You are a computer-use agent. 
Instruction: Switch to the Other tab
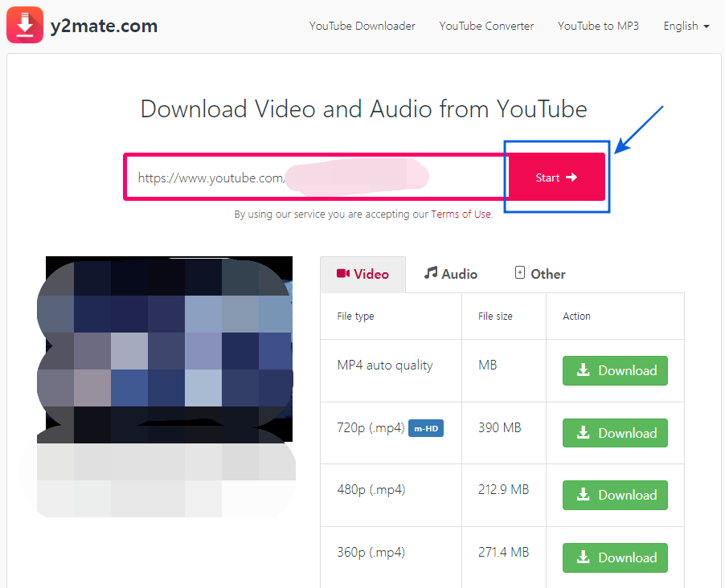[540, 274]
